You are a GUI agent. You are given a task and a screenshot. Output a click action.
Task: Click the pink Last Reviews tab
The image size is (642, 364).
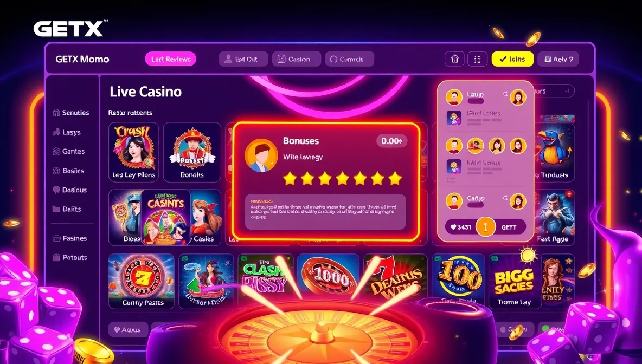pos(171,59)
